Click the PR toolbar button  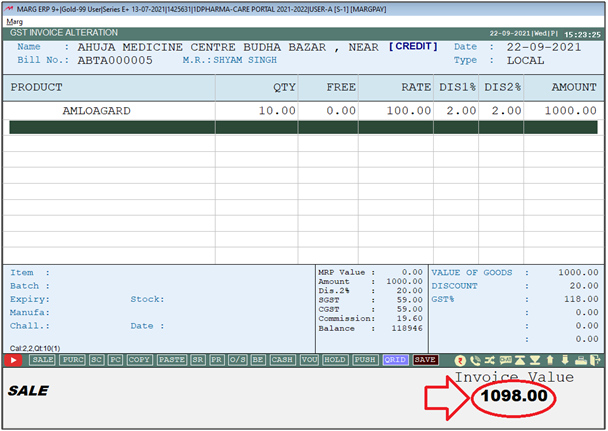point(216,360)
